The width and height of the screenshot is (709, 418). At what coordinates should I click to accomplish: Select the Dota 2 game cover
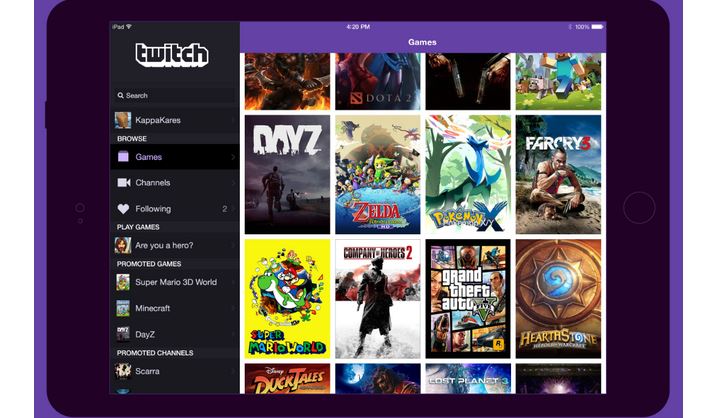(x=378, y=81)
